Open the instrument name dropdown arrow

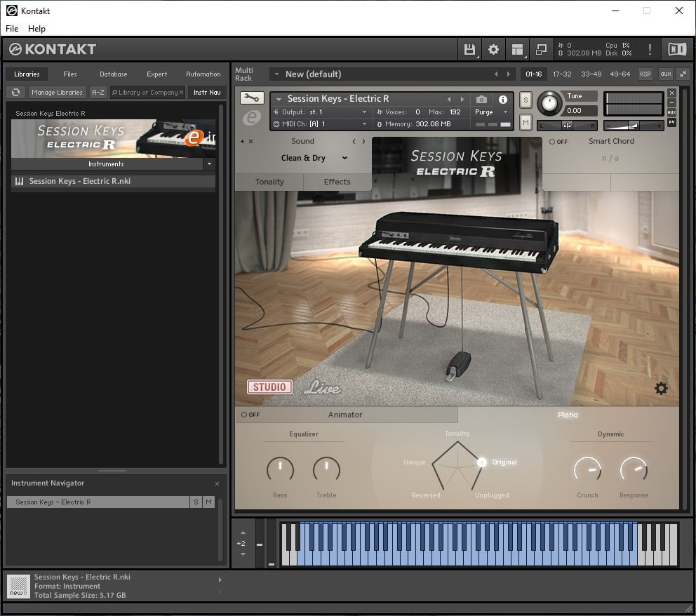tap(279, 99)
